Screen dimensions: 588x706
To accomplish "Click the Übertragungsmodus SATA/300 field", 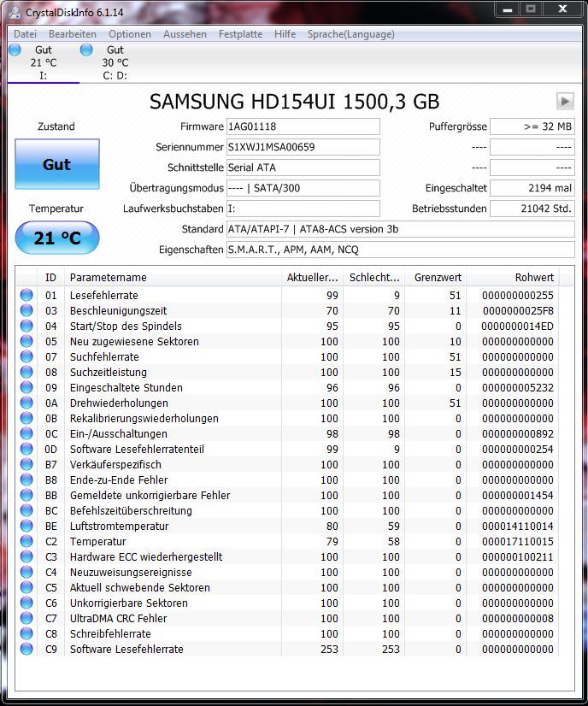I will point(303,188).
